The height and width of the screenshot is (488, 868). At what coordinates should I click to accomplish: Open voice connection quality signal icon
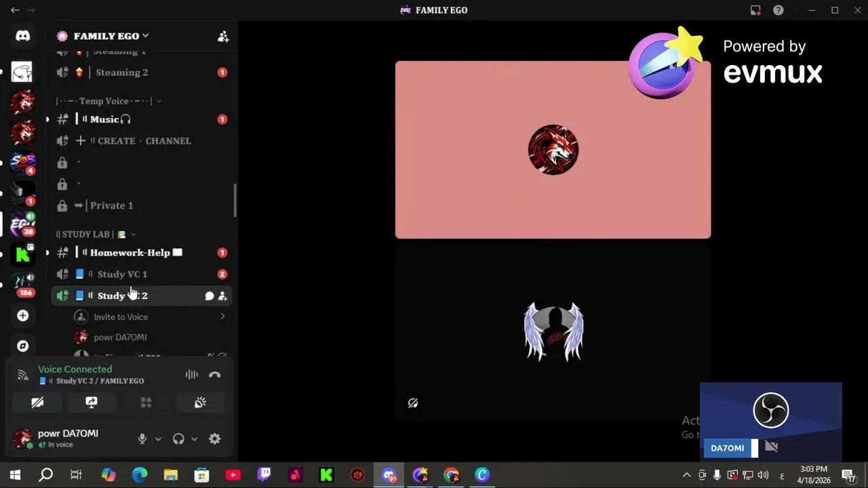click(23, 375)
